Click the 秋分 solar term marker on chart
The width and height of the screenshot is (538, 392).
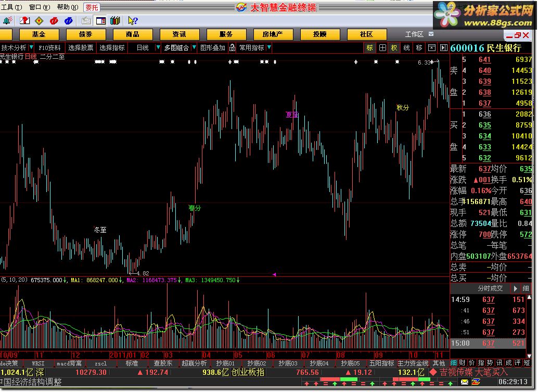(403, 107)
